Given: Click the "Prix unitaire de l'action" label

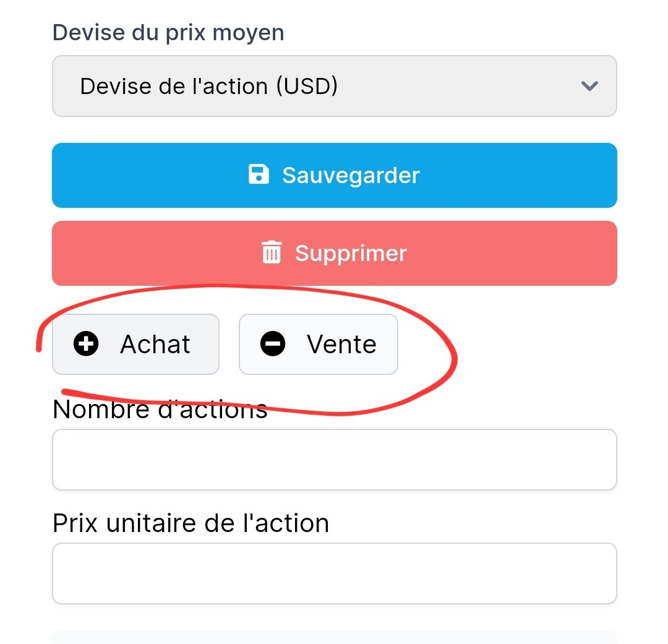Looking at the screenshot, I should coord(191,523).
